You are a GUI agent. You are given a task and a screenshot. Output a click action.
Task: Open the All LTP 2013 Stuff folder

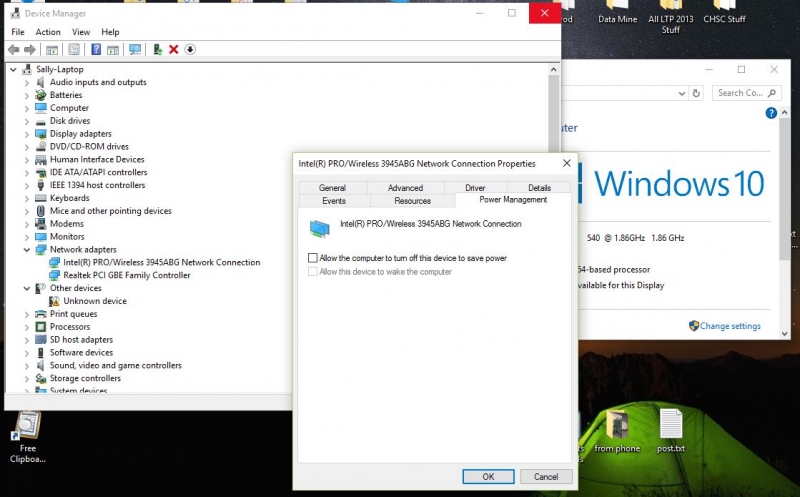click(x=671, y=17)
